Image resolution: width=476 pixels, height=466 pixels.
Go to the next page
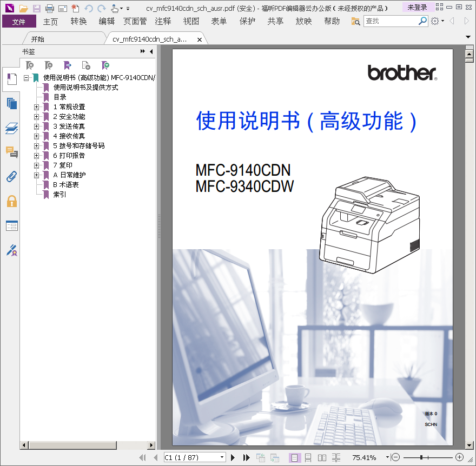point(233,457)
